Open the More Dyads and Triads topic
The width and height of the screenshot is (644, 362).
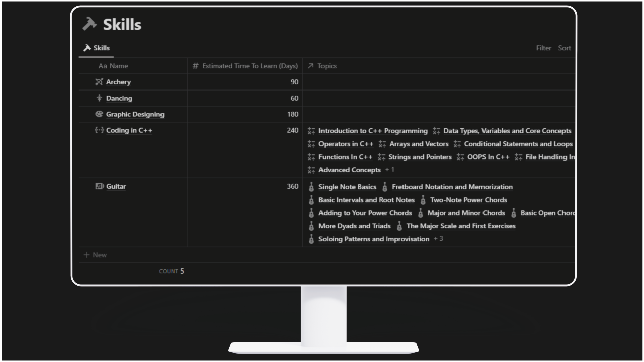354,226
